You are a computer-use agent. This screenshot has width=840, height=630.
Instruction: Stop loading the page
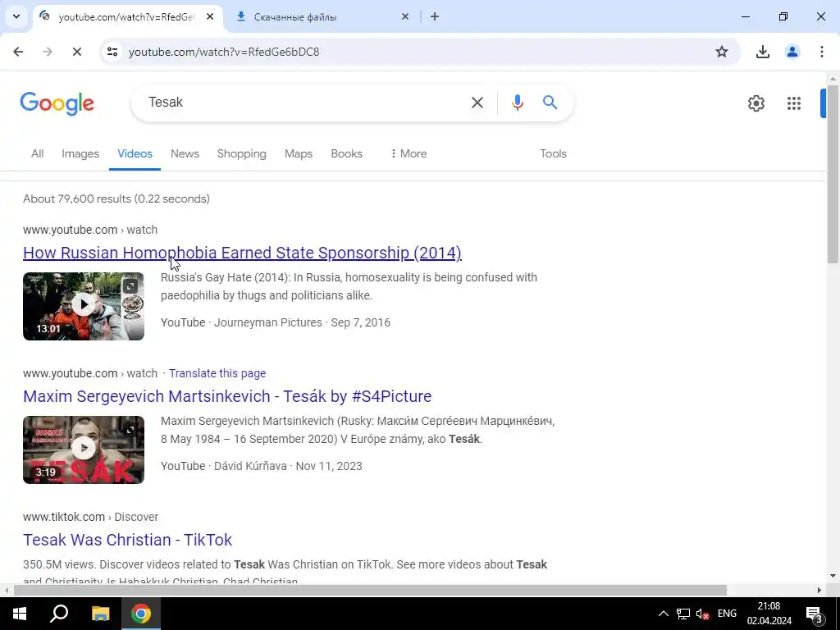pos(76,52)
